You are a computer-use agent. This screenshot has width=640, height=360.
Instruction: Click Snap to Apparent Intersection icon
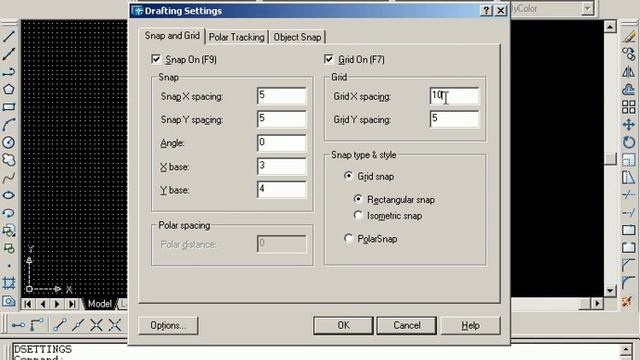click(x=115, y=325)
